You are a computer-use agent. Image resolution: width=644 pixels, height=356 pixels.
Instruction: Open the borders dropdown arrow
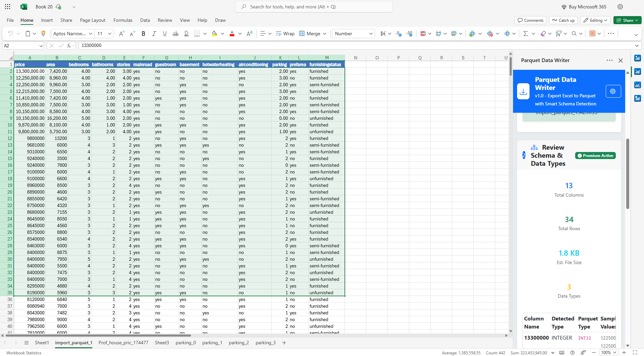205,34
